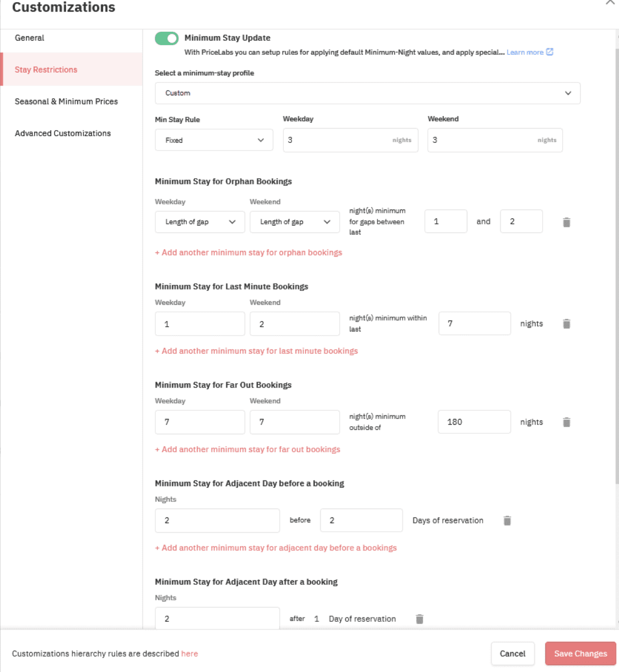Viewport: 619px width, 672px height.
Task: Delete the orphan bookings minimum stay rule
Action: click(x=566, y=222)
